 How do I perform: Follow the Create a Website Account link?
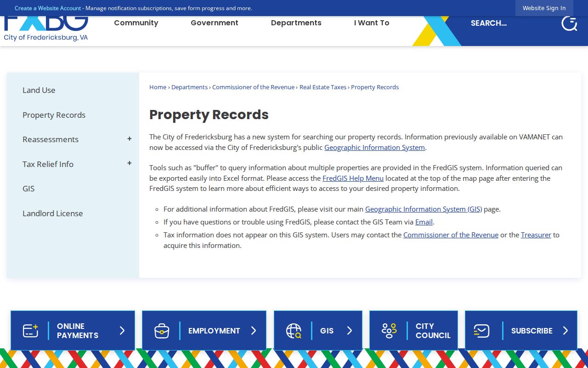click(48, 8)
